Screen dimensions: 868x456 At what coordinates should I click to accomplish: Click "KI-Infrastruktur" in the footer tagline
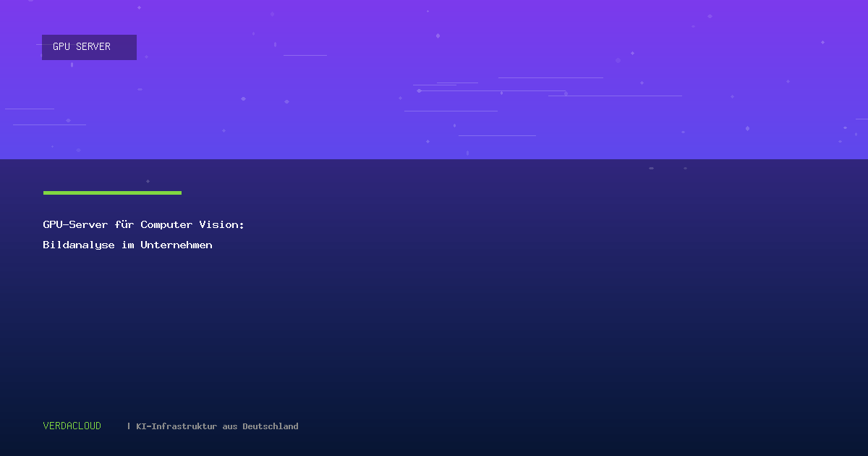[x=176, y=426]
